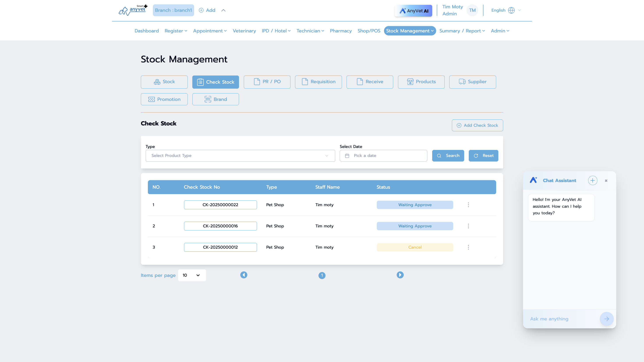The image size is (644, 362).
Task: Close the Chat Assistant panel
Action: click(x=606, y=181)
